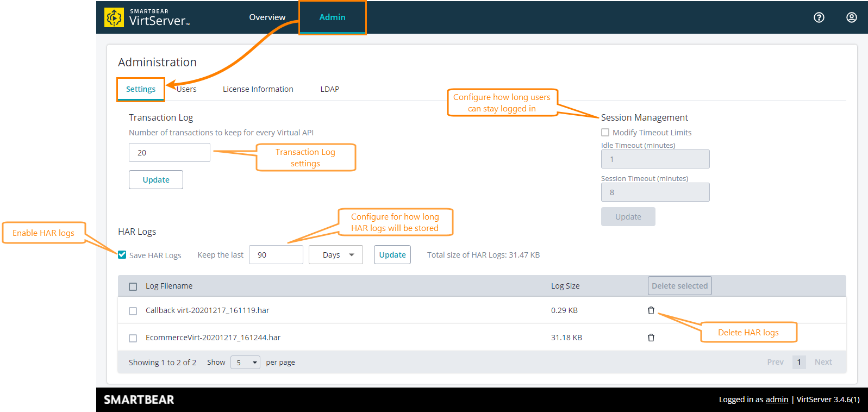Image resolution: width=868 pixels, height=412 pixels.
Task: Focus the transactions count field showing 20
Action: coord(170,153)
